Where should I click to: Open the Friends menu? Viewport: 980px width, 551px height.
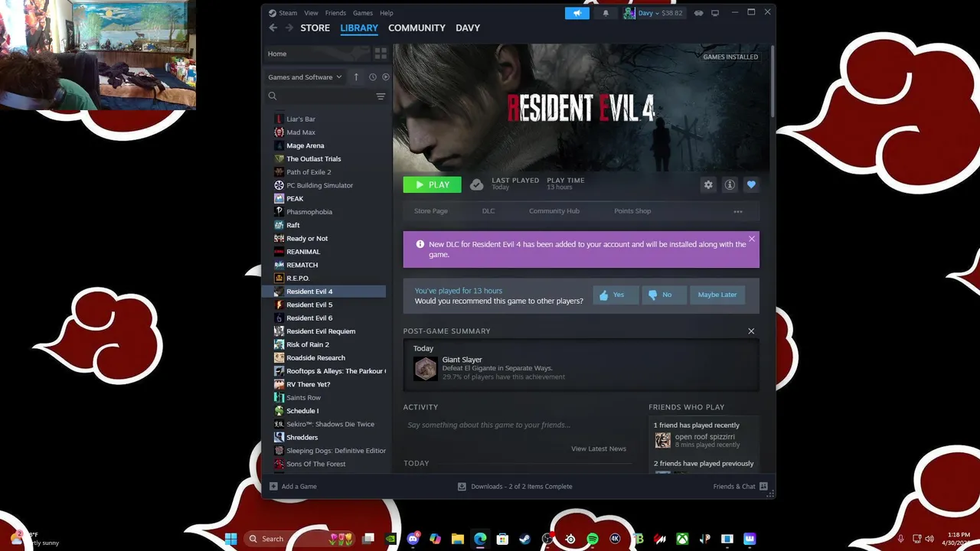click(335, 13)
